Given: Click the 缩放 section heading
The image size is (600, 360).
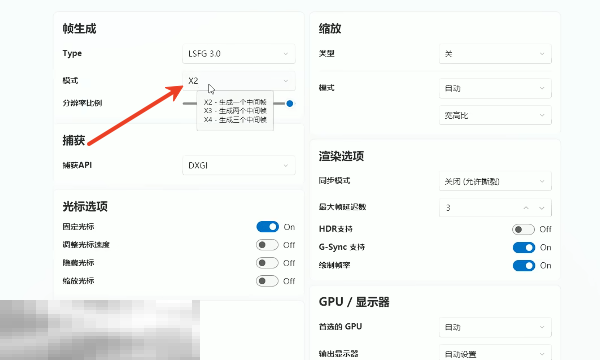Looking at the screenshot, I should click(330, 29).
